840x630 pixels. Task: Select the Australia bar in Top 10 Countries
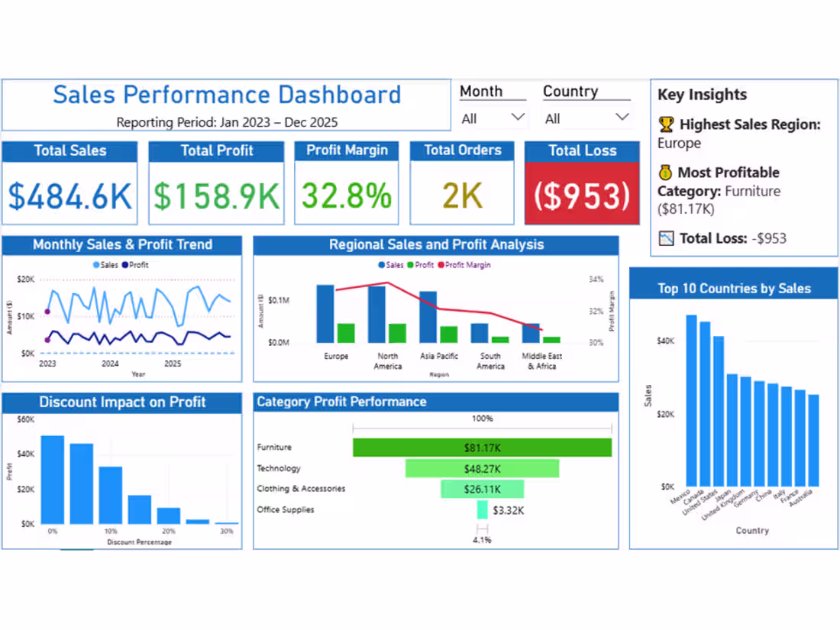tap(813, 441)
